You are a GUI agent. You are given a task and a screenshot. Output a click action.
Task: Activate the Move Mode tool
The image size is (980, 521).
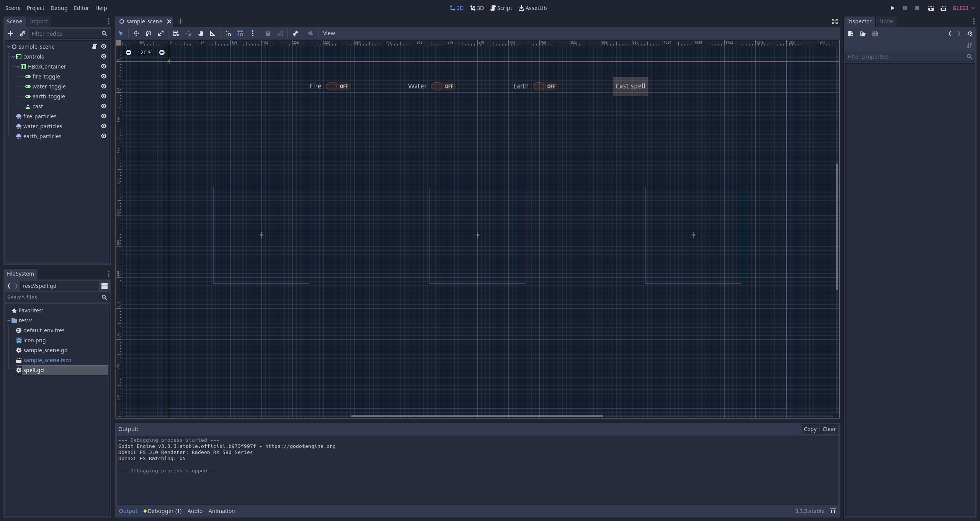[x=136, y=33]
